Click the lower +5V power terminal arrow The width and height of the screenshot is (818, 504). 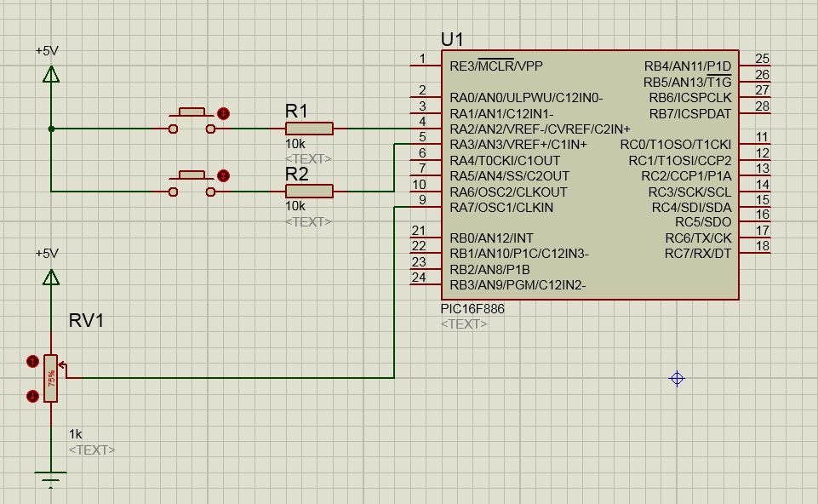[51, 277]
